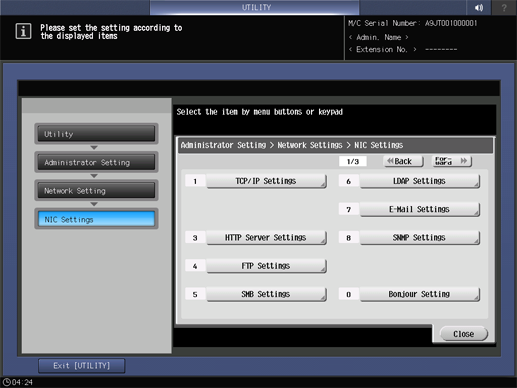The height and width of the screenshot is (388, 517).
Task: Select Administrator Setting in navigation tree
Action: coord(96,162)
